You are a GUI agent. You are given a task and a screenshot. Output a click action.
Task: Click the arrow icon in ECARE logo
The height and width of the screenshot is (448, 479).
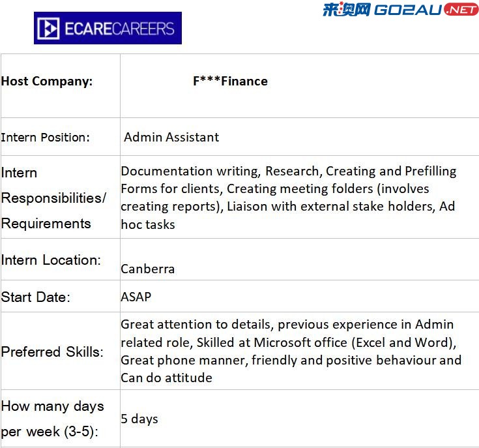click(48, 29)
